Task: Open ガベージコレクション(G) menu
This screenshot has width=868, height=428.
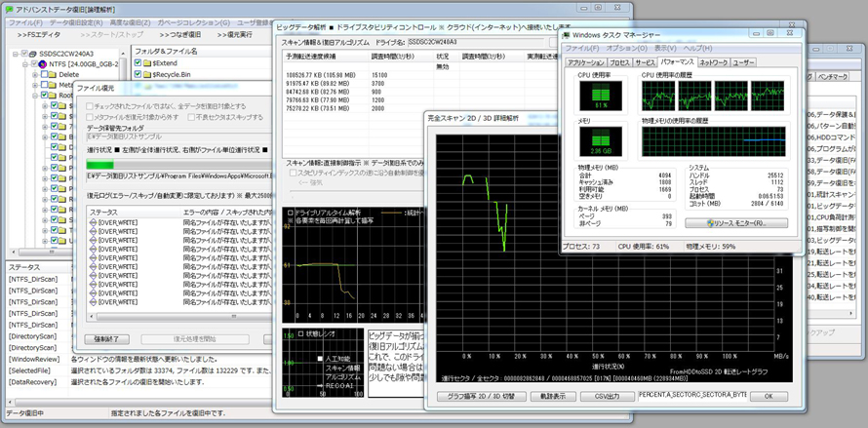Action: (x=193, y=22)
